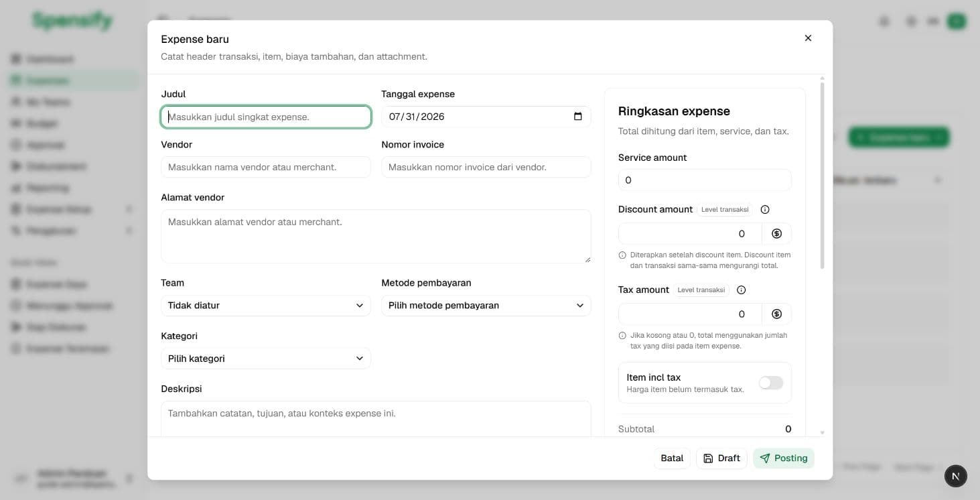980x500 pixels.
Task: Click the Tax amount value field
Action: pyautogui.click(x=690, y=314)
